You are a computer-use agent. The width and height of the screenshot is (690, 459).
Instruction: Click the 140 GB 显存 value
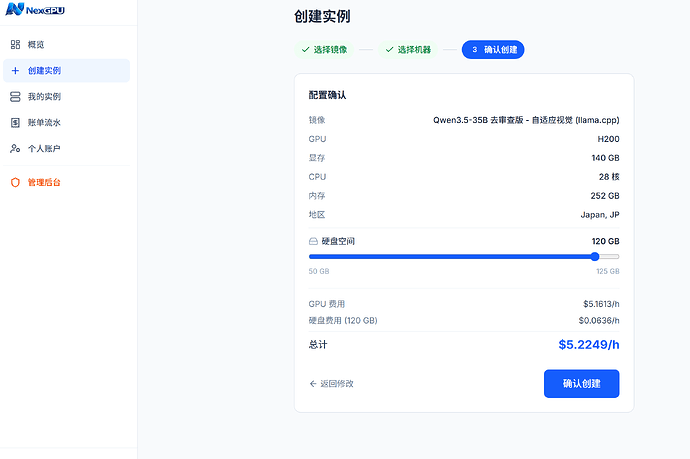click(x=606, y=158)
